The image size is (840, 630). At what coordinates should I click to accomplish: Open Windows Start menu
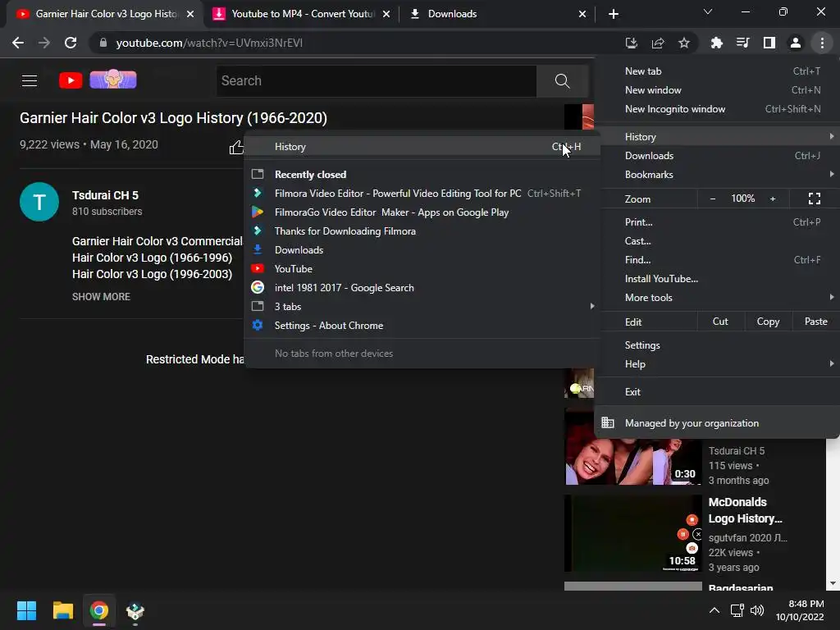coord(26,610)
